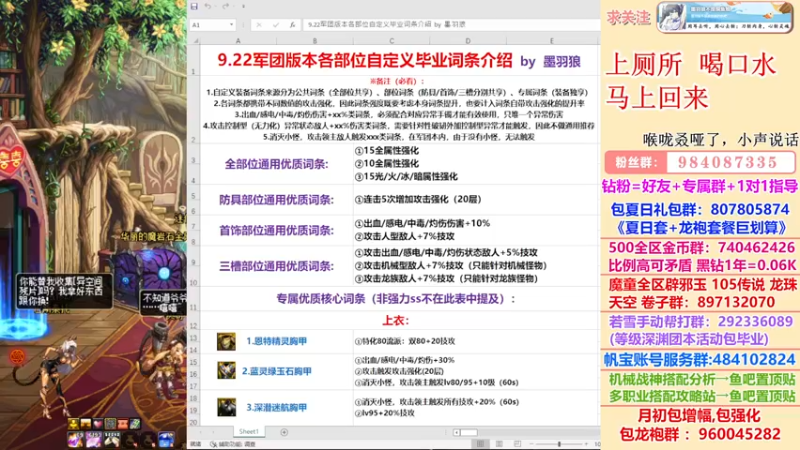The image size is (800, 450).
Task: Click the Cancel X icon beside formula bar
Action: pyautogui.click(x=259, y=24)
